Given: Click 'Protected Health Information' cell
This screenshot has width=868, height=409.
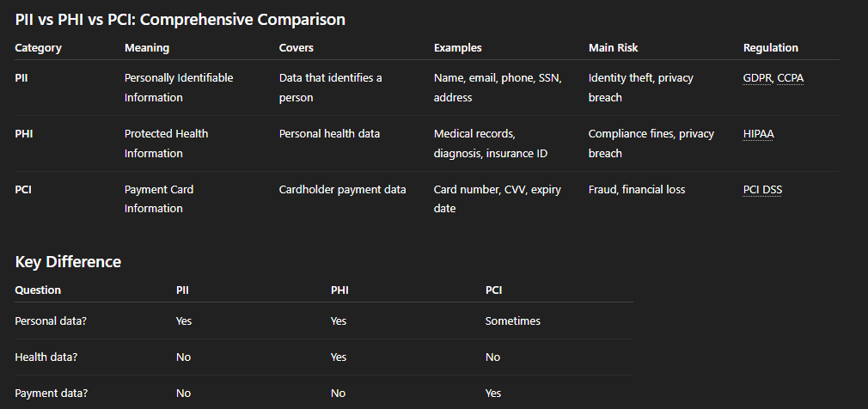Looking at the screenshot, I should tap(166, 143).
